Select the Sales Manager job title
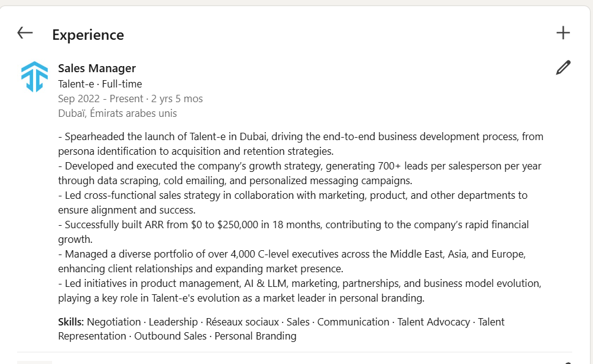Image resolution: width=593 pixels, height=364 pixels. pyautogui.click(x=97, y=69)
